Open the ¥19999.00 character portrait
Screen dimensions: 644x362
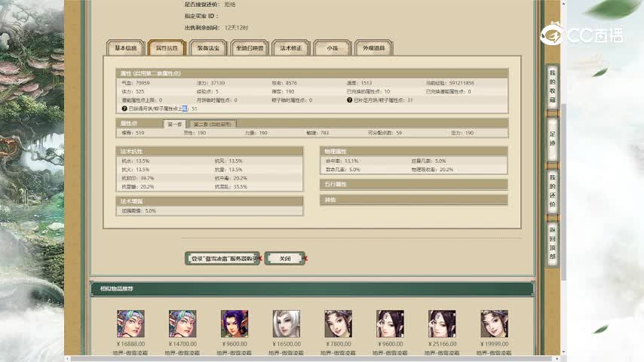click(x=494, y=324)
